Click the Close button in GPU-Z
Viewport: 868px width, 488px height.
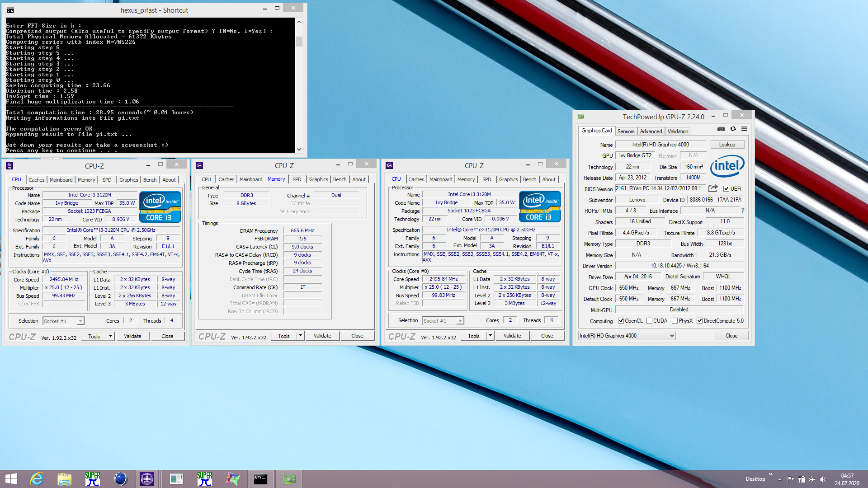pos(731,336)
